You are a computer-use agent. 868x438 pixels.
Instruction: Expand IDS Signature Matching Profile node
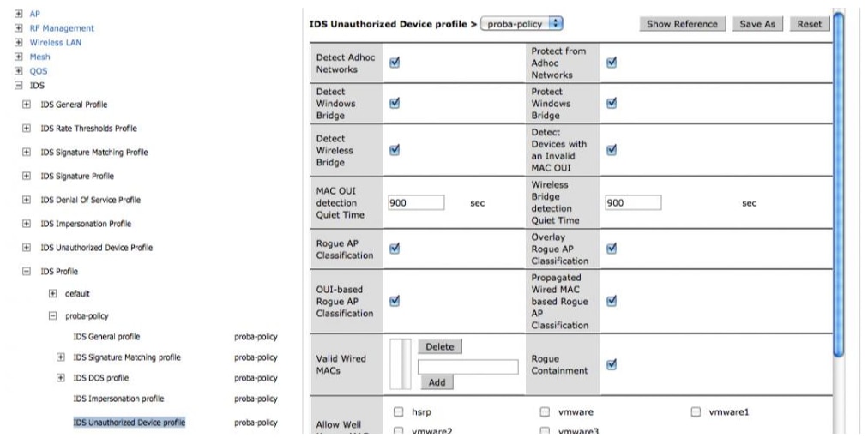tap(27, 152)
